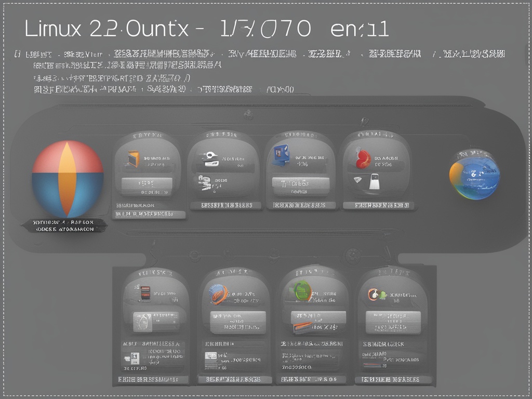Select the small green icon beside the orange ring
Viewport: 532px width, 399px height.
pyautogui.click(x=383, y=295)
